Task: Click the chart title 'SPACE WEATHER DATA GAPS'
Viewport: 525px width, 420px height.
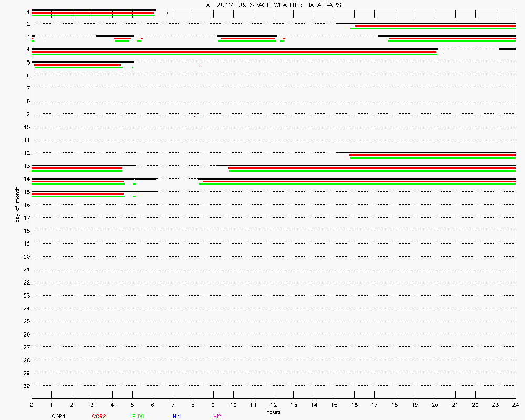Action: click(x=273, y=5)
